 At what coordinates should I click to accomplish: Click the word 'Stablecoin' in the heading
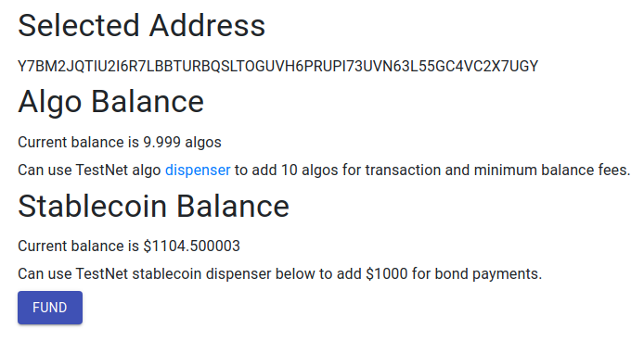point(93,206)
